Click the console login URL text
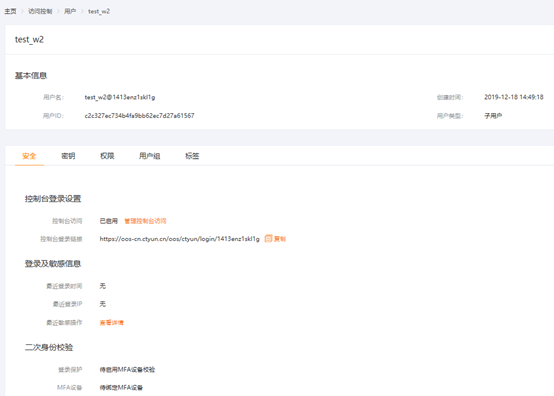 tap(179, 239)
